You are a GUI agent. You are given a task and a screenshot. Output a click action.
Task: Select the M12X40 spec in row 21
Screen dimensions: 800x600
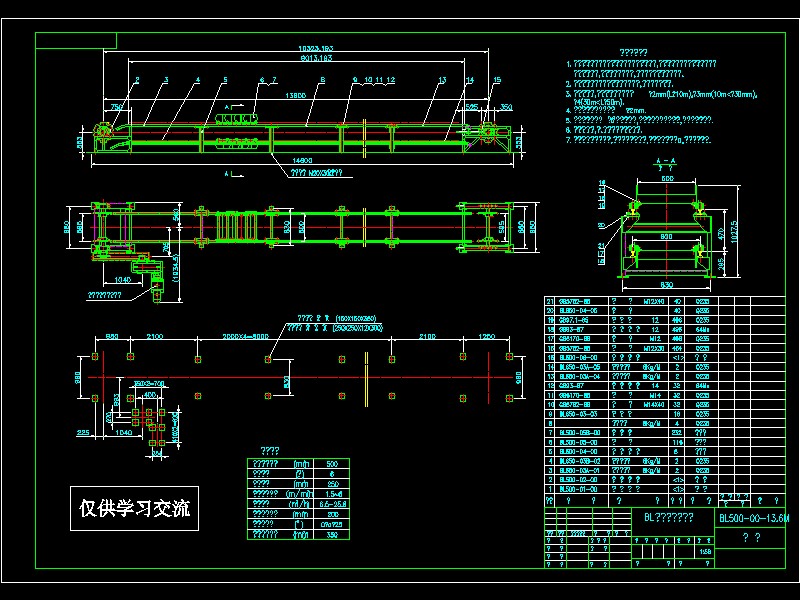(x=654, y=301)
